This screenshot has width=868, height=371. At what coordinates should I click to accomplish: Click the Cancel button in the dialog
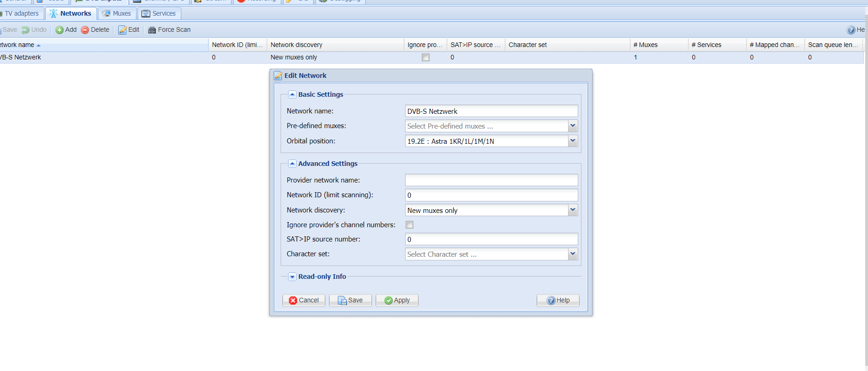coord(304,300)
